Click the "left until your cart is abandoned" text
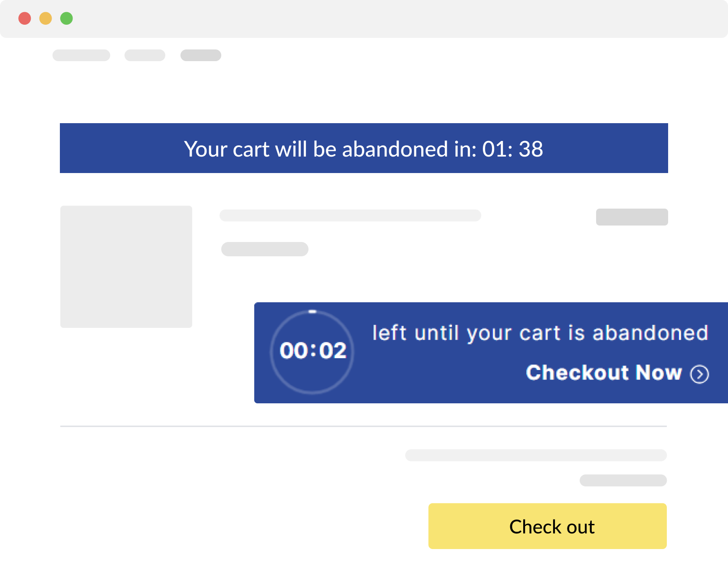728x582 pixels. click(x=540, y=333)
